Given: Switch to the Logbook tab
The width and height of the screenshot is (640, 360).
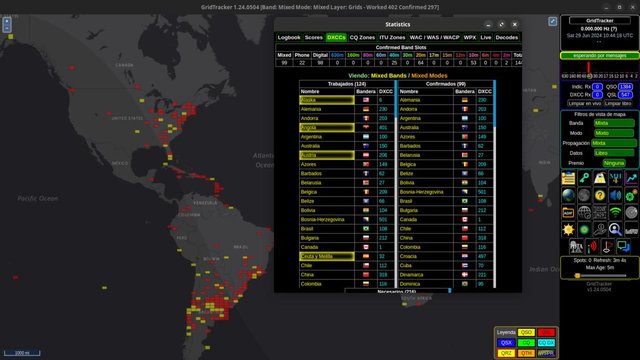Looking at the screenshot, I should click(289, 38).
